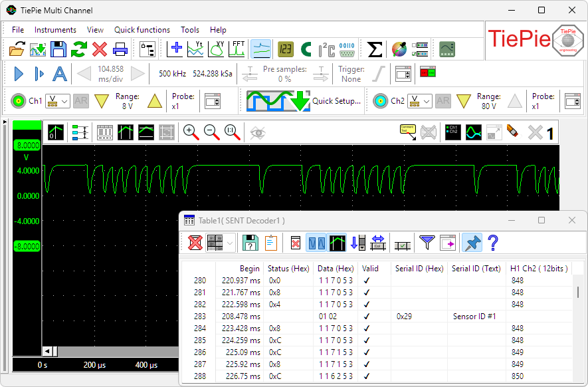Screen dimensions: 588x387
Task: Click the 524.288 kSa record length value
Action: point(212,74)
